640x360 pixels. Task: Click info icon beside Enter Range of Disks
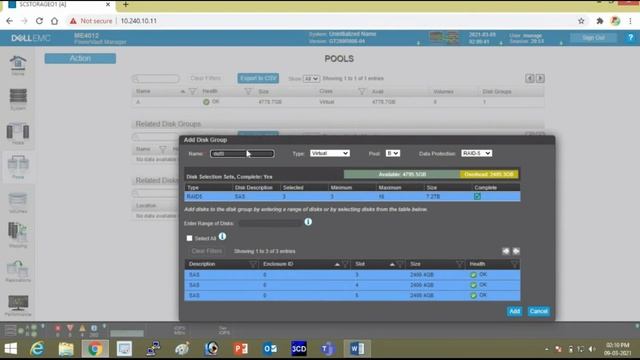[x=308, y=222]
